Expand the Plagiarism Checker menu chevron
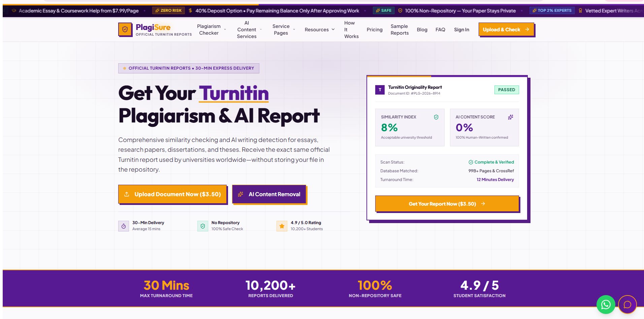The image size is (644, 319). click(x=225, y=30)
